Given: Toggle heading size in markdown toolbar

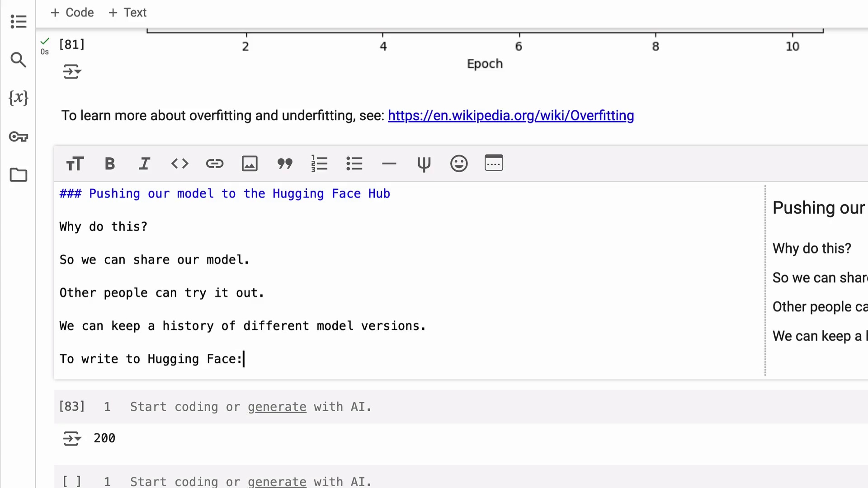Looking at the screenshot, I should (x=75, y=164).
